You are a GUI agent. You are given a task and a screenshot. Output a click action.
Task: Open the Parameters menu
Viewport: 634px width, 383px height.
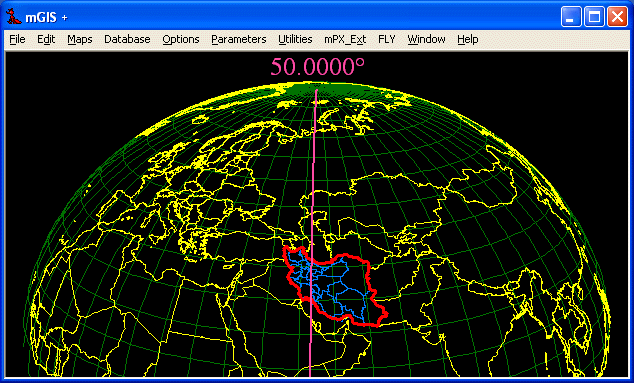pyautogui.click(x=239, y=39)
